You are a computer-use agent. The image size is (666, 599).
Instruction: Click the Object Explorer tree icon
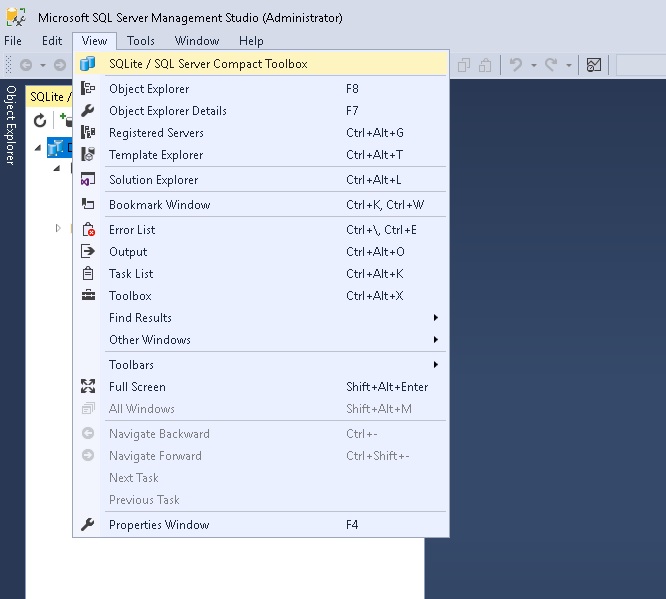coord(88,89)
